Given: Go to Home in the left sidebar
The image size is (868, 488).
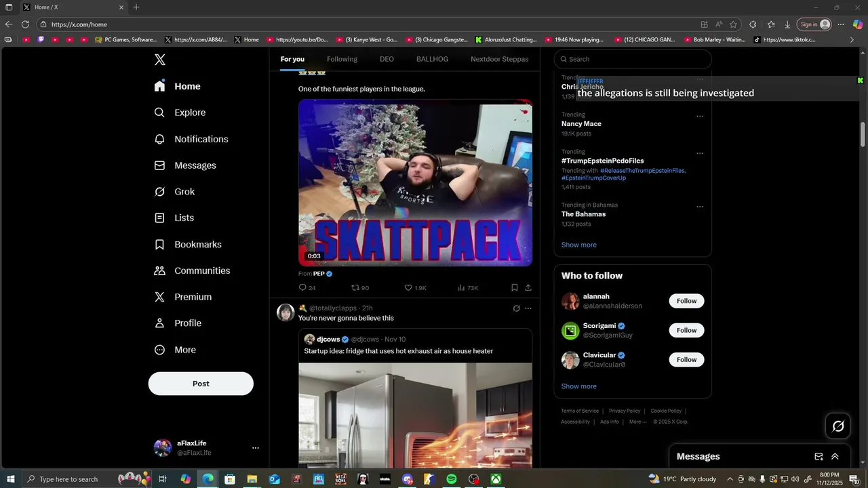Looking at the screenshot, I should pos(178,86).
